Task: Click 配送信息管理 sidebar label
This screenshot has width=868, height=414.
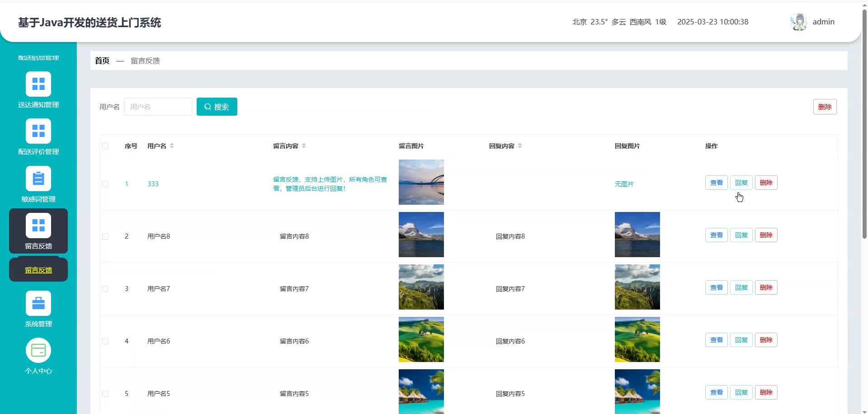Action: pos(38,58)
